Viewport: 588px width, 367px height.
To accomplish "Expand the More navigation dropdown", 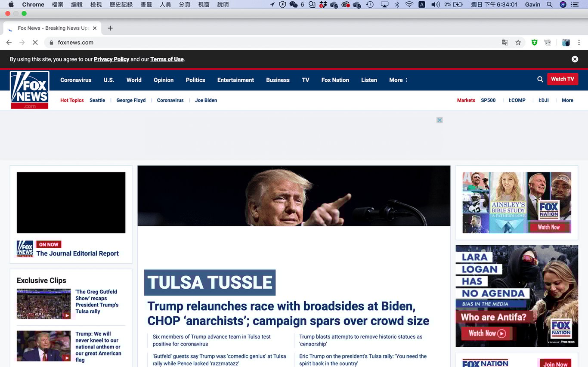I will click(x=398, y=80).
